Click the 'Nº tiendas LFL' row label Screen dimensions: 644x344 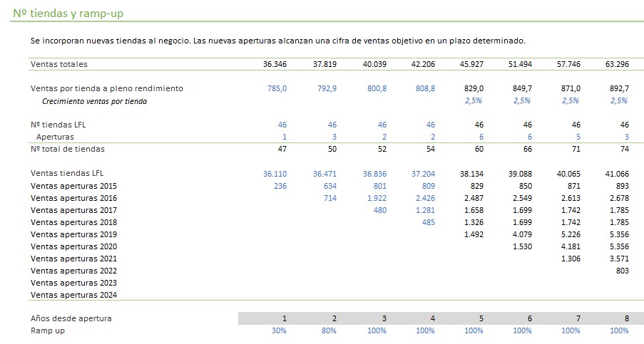tap(58, 125)
